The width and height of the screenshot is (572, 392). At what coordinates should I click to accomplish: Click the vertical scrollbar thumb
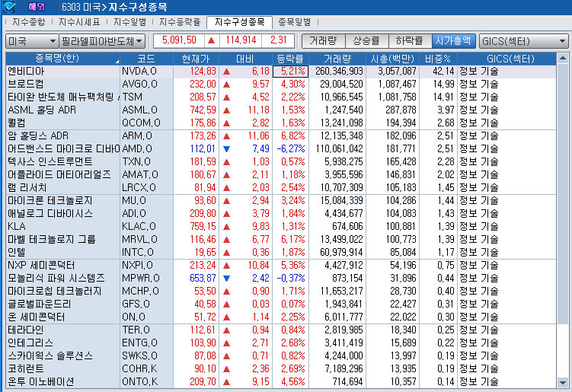click(563, 193)
